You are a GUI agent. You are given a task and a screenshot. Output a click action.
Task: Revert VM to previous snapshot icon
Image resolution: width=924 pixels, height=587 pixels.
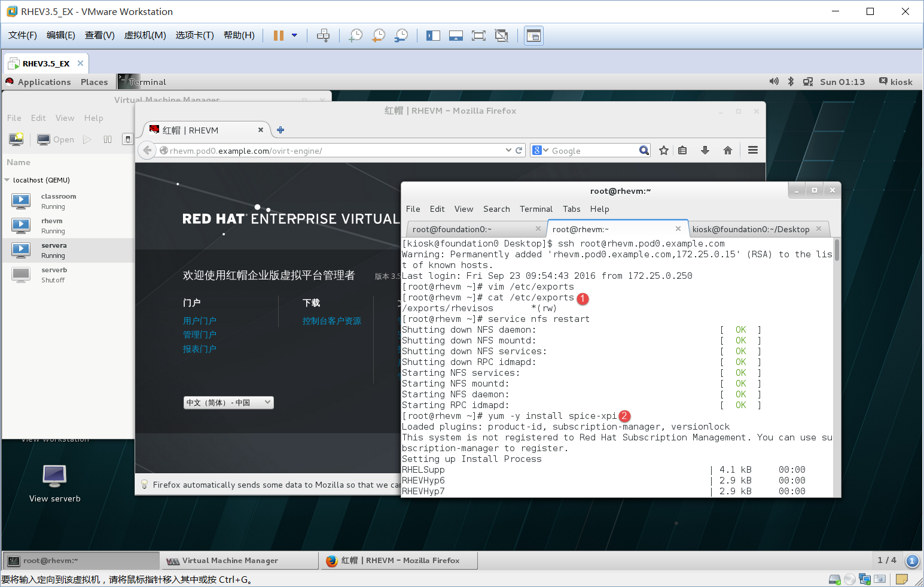379,35
